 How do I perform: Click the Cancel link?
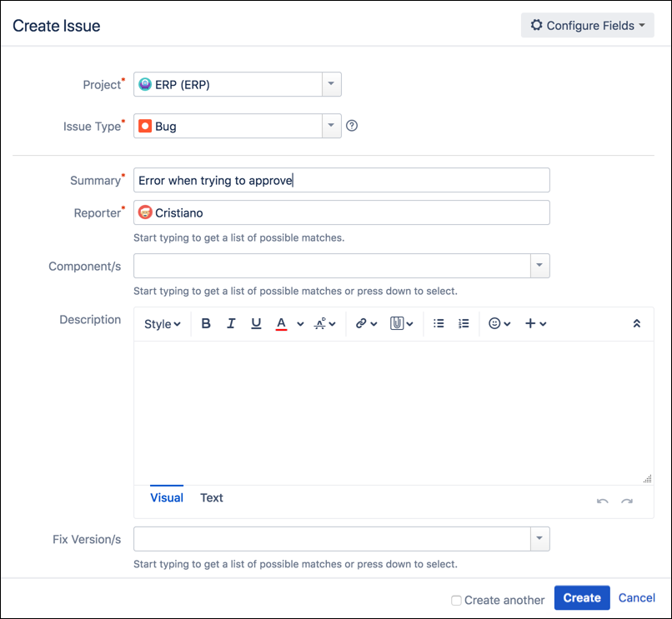tap(637, 597)
